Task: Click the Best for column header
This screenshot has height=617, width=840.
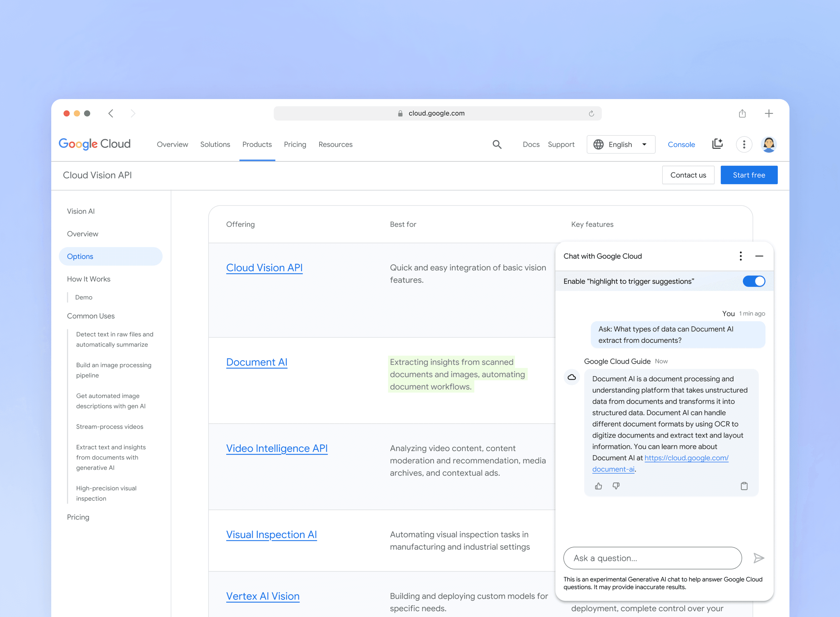Action: pos(403,224)
